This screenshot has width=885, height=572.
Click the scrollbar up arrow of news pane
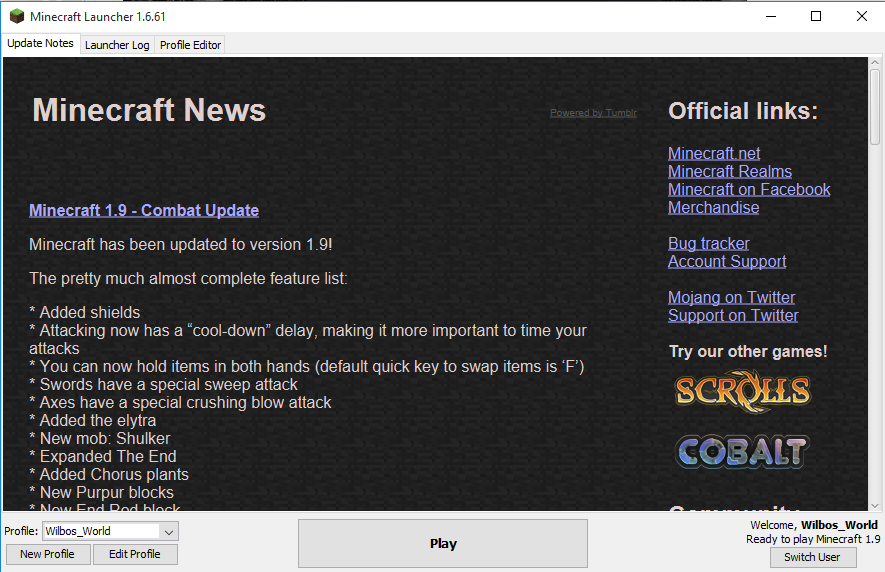[875, 62]
